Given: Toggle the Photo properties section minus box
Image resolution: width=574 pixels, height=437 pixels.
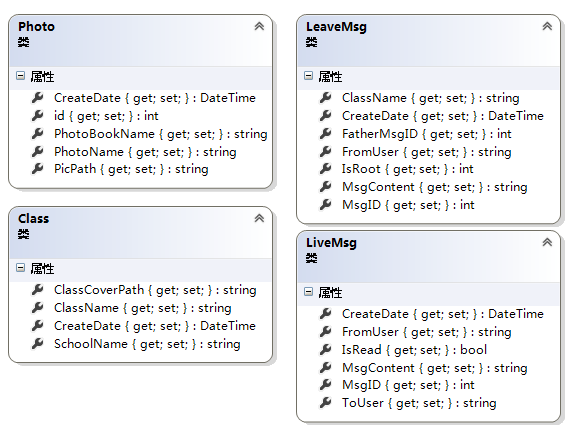Looking at the screenshot, I should (20, 76).
